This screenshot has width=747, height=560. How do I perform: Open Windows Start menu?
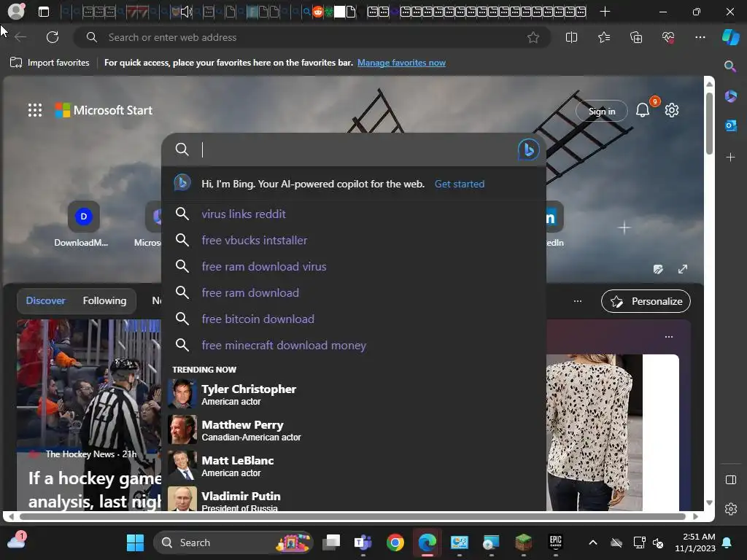point(135,542)
